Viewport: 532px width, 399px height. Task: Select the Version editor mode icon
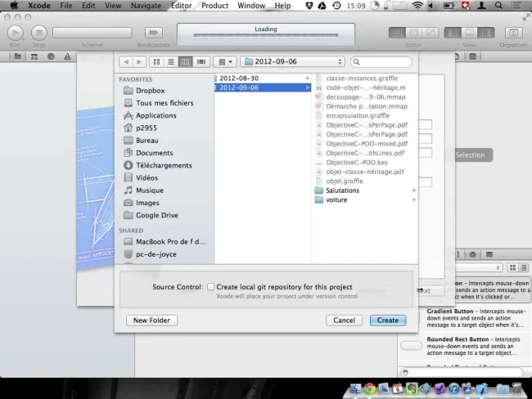[x=431, y=33]
